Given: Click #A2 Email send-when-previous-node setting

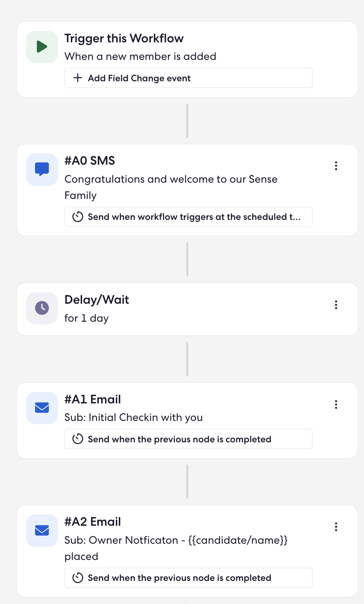Looking at the screenshot, I should coord(188,578).
